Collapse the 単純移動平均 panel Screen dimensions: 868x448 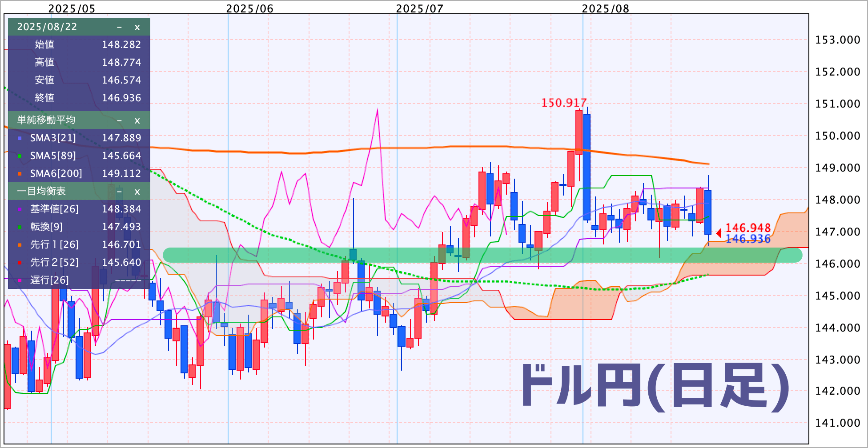119,120
